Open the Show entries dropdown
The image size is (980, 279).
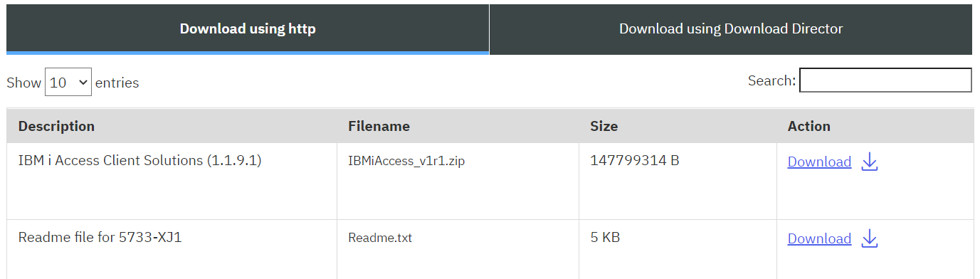(68, 82)
